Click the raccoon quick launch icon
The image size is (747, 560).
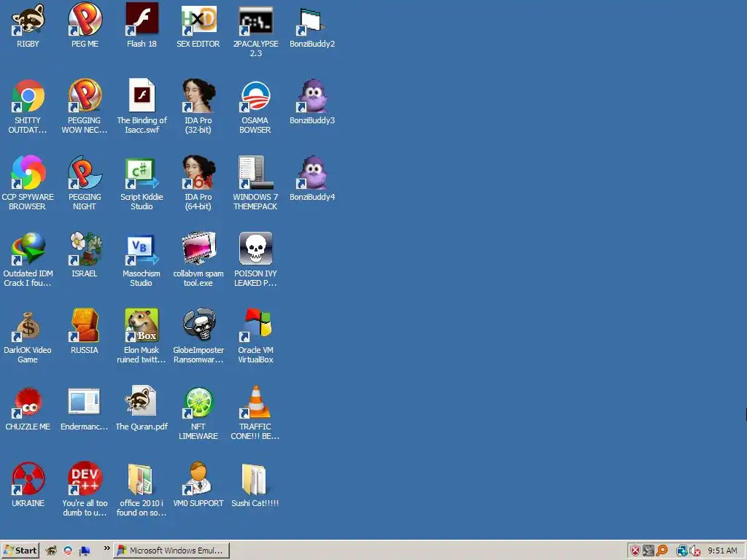(x=51, y=551)
